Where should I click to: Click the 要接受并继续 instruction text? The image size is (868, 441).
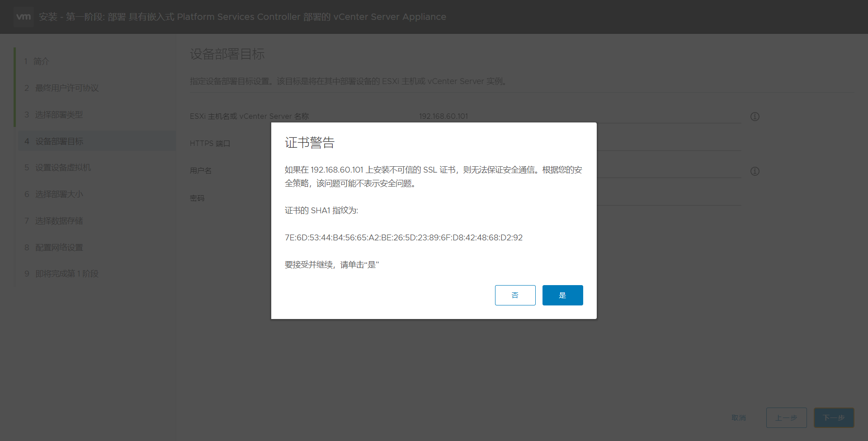tap(332, 264)
